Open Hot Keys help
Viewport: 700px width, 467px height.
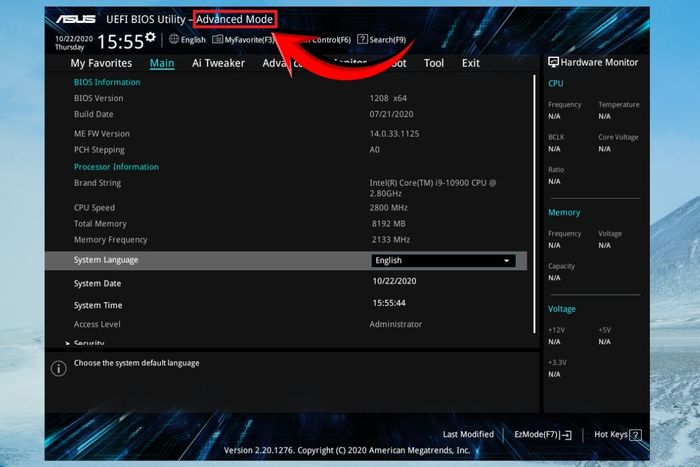(x=617, y=434)
